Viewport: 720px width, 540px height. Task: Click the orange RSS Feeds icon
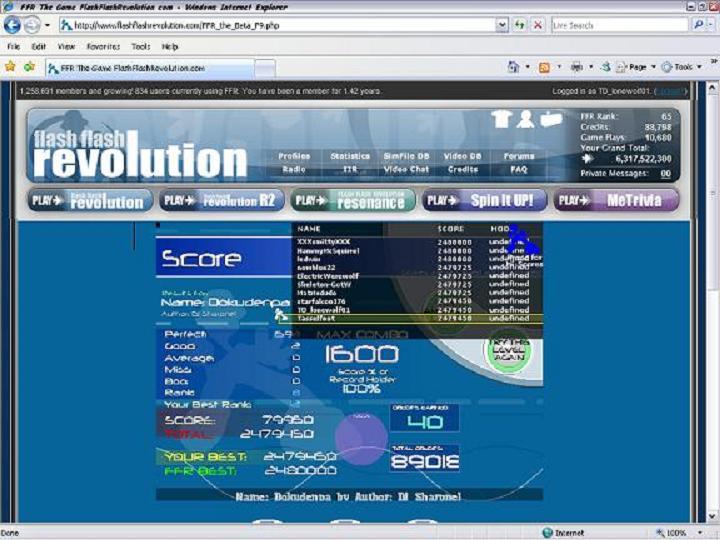click(x=544, y=68)
